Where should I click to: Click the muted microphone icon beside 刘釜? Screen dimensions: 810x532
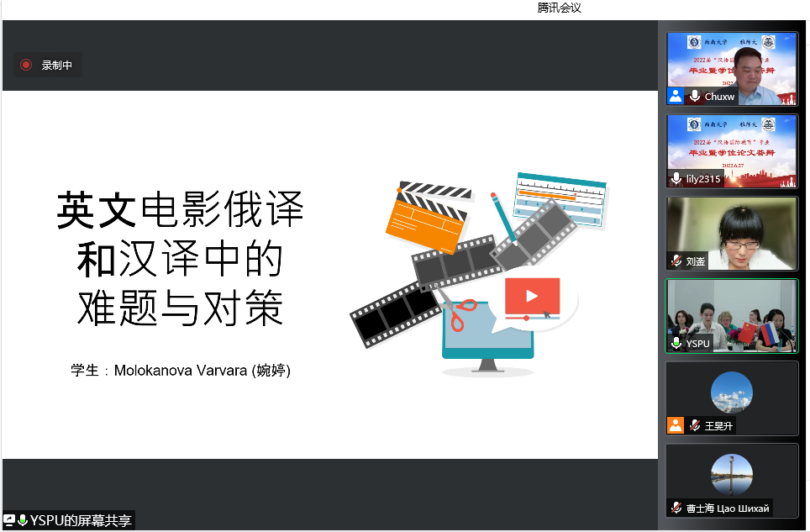[x=676, y=261]
